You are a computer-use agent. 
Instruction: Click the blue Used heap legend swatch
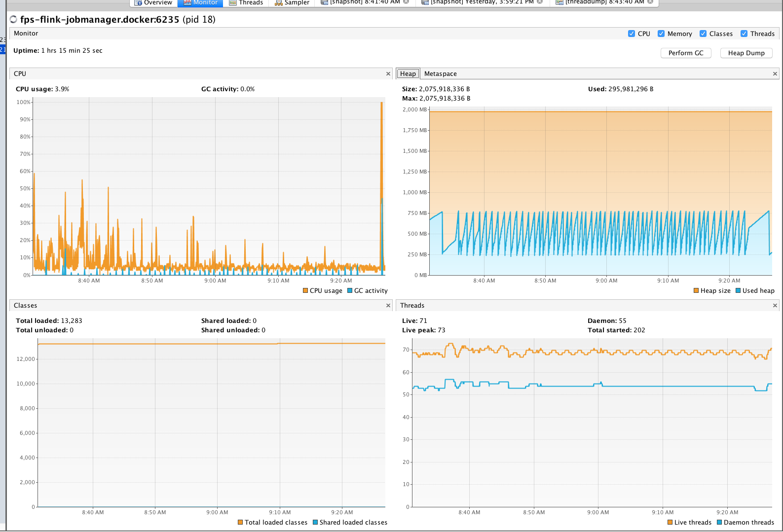738,291
